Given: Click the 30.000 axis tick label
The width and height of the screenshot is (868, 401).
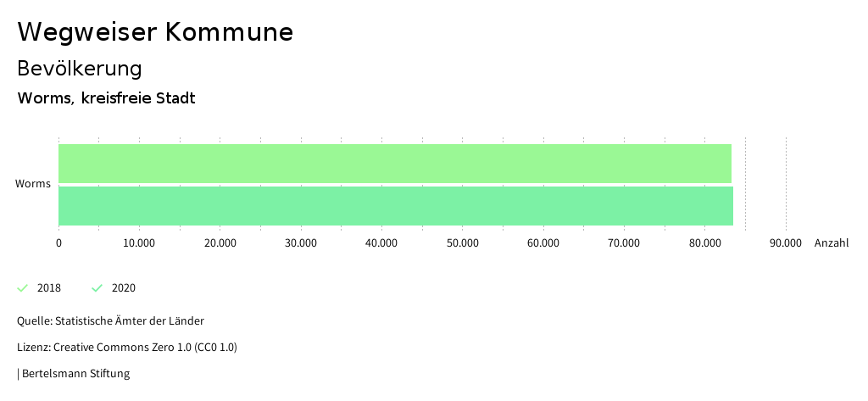Looking at the screenshot, I should click(x=301, y=243).
